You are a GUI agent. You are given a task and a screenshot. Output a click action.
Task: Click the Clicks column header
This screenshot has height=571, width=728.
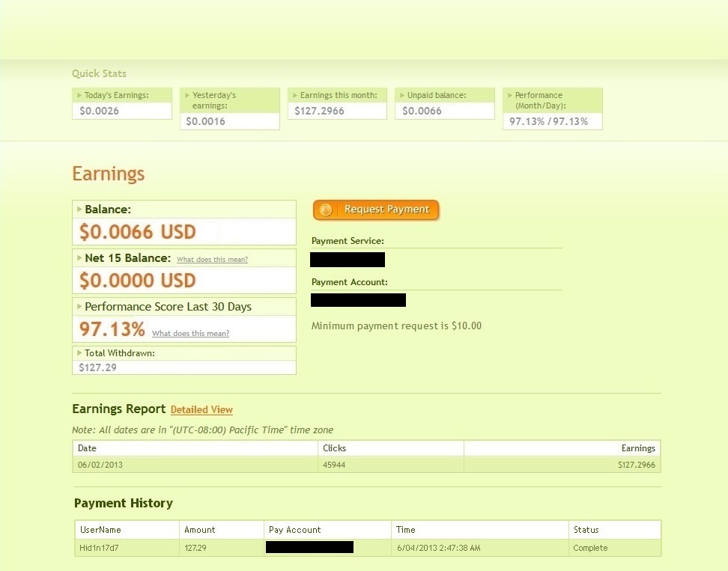click(333, 448)
